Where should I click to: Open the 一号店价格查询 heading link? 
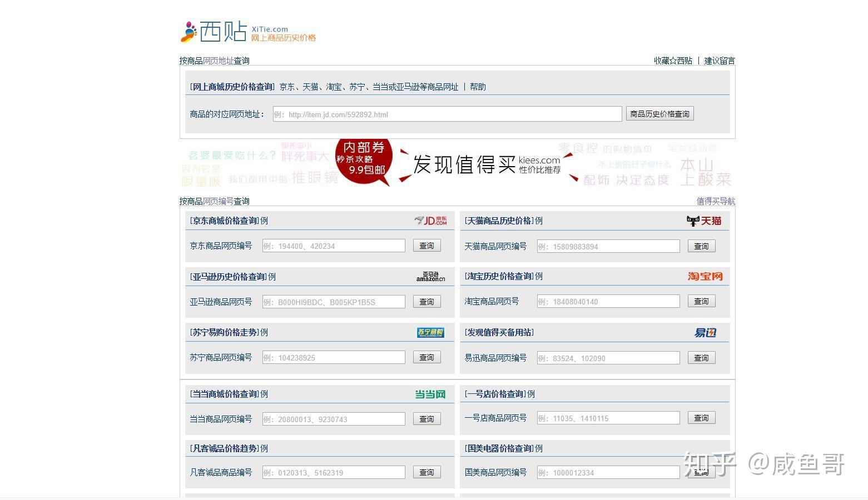coord(495,394)
